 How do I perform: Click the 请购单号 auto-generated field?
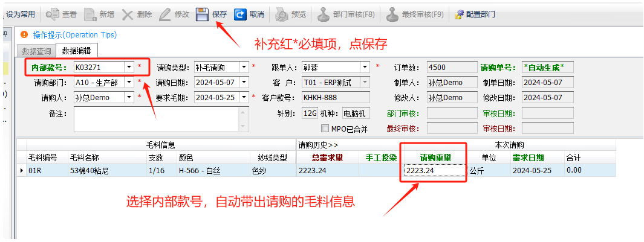547,67
